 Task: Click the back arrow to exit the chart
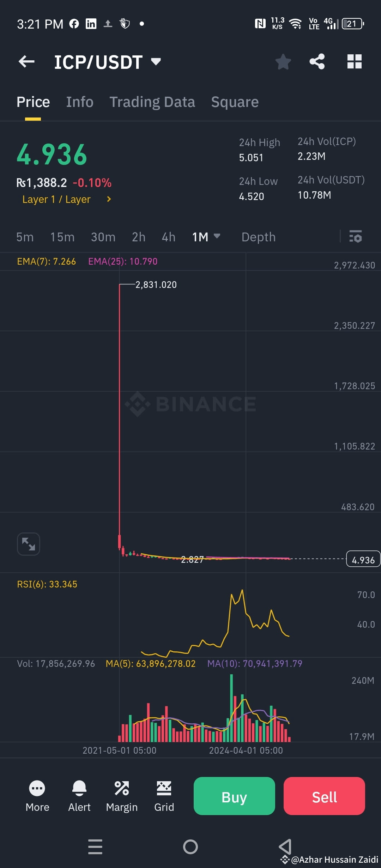26,61
